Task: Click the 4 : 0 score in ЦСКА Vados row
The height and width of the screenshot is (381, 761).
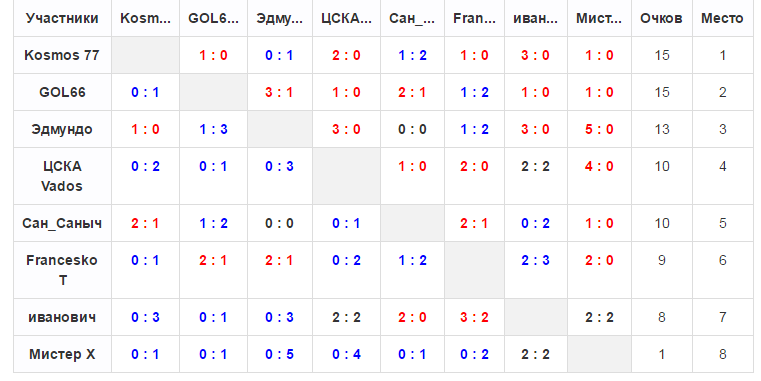Action: tap(599, 166)
